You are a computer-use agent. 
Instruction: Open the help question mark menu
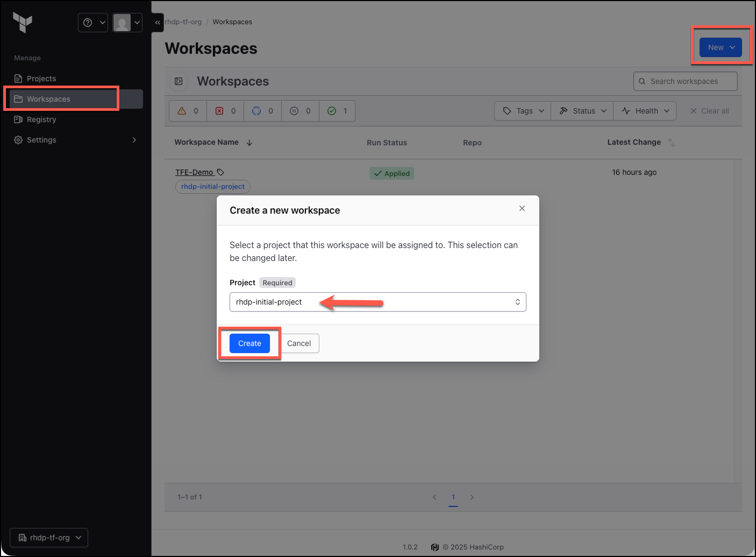pos(93,23)
